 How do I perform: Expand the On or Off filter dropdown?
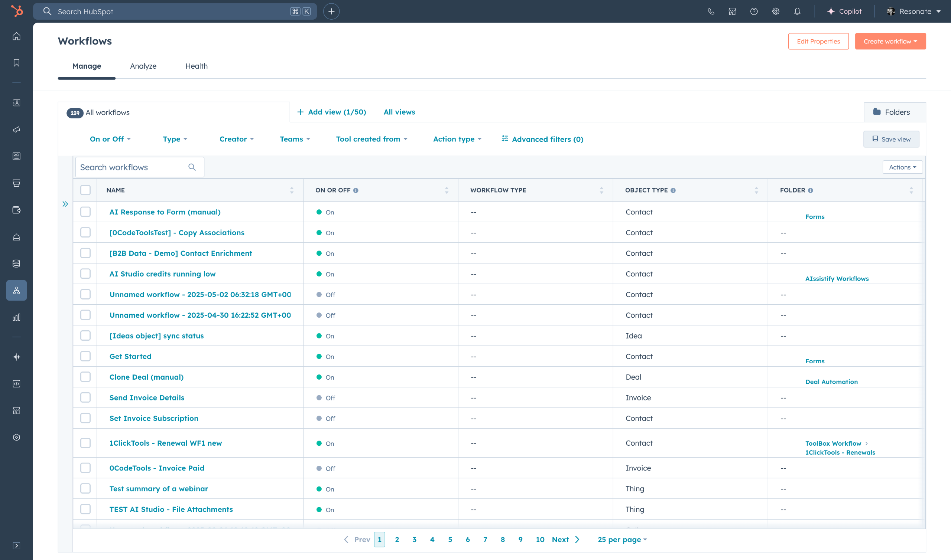tap(110, 139)
